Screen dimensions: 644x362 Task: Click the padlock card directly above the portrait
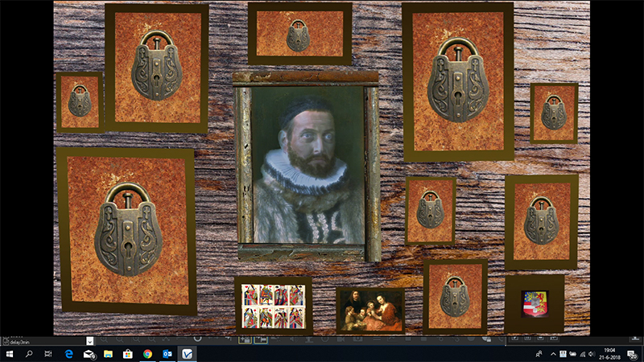pos(299,34)
